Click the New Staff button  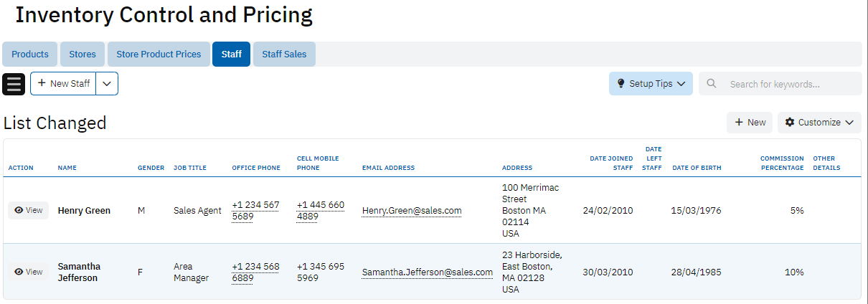pyautogui.click(x=63, y=84)
